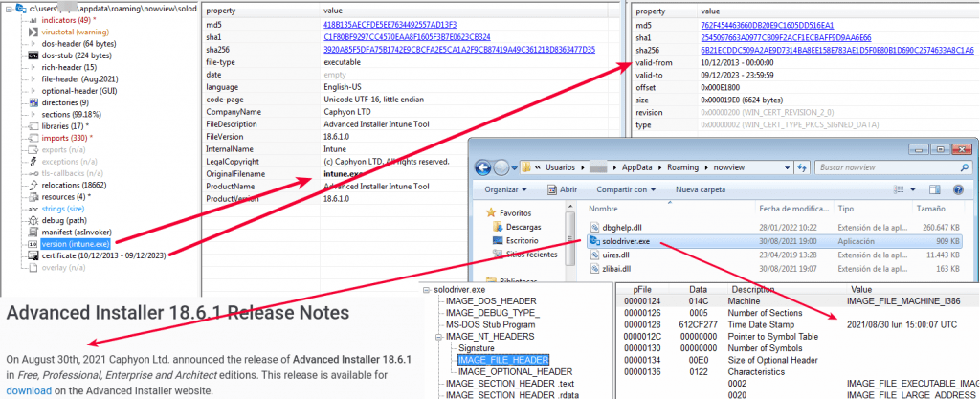The height and width of the screenshot is (399, 980).
Task: Open resources (4) node
Action: pos(67,197)
